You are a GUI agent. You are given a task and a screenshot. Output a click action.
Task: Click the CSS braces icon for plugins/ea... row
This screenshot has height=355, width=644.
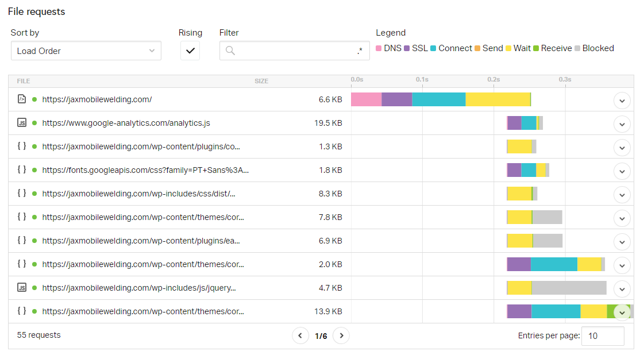pos(22,240)
